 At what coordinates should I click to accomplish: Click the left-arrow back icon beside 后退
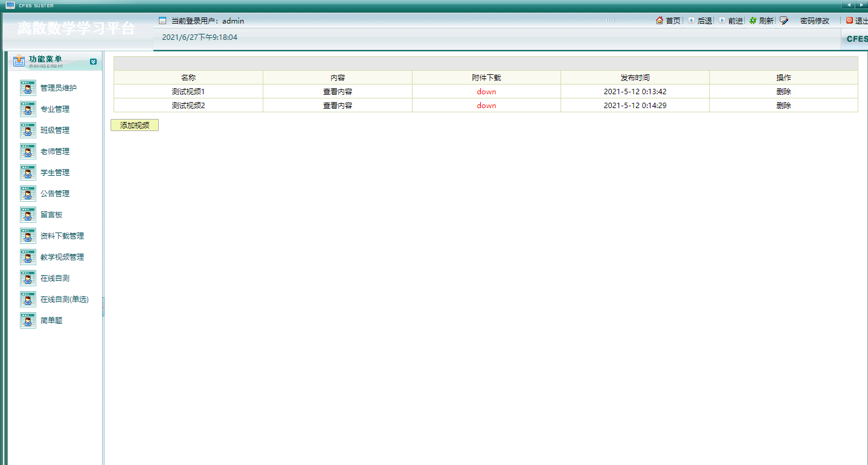(x=691, y=21)
